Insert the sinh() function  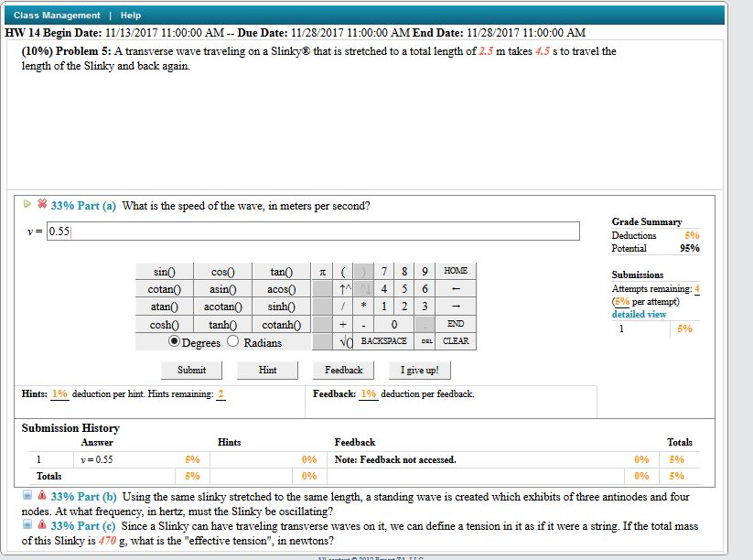(282, 307)
